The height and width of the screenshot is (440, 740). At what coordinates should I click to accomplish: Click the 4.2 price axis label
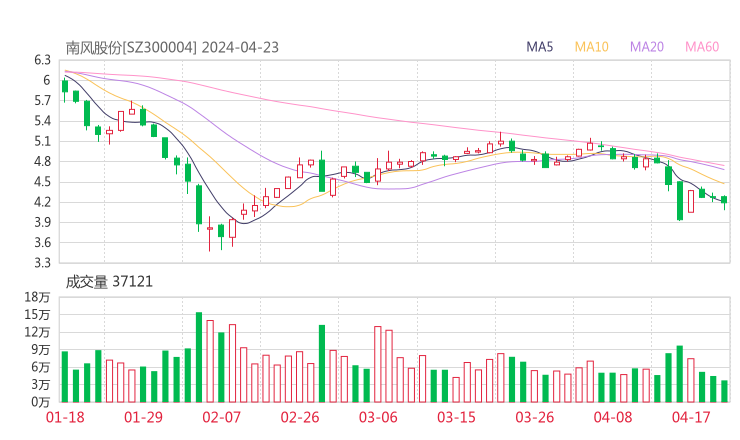[42, 202]
